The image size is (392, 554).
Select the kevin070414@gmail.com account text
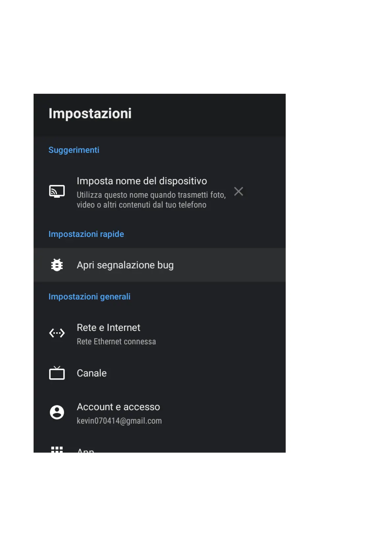(119, 421)
